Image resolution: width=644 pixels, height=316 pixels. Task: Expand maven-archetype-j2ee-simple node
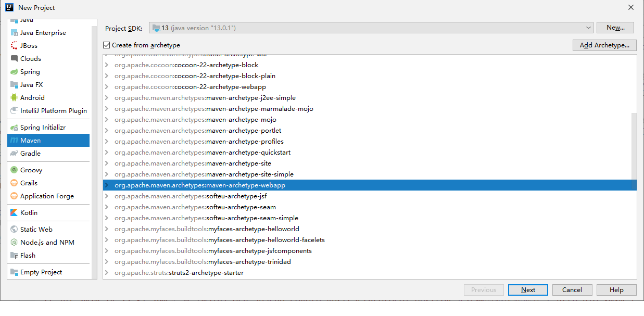pos(107,98)
